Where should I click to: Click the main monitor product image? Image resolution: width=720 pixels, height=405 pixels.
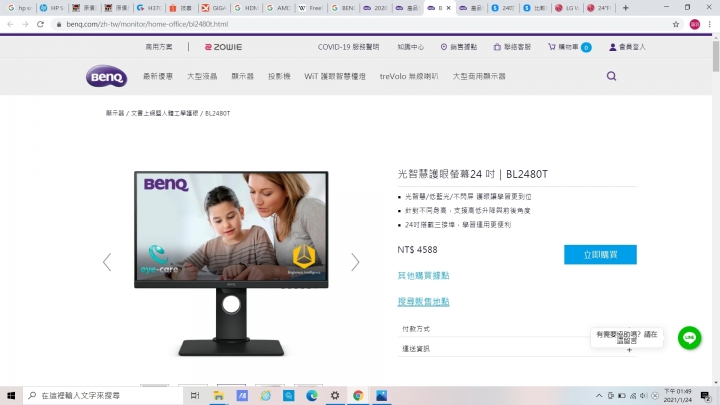(231, 263)
